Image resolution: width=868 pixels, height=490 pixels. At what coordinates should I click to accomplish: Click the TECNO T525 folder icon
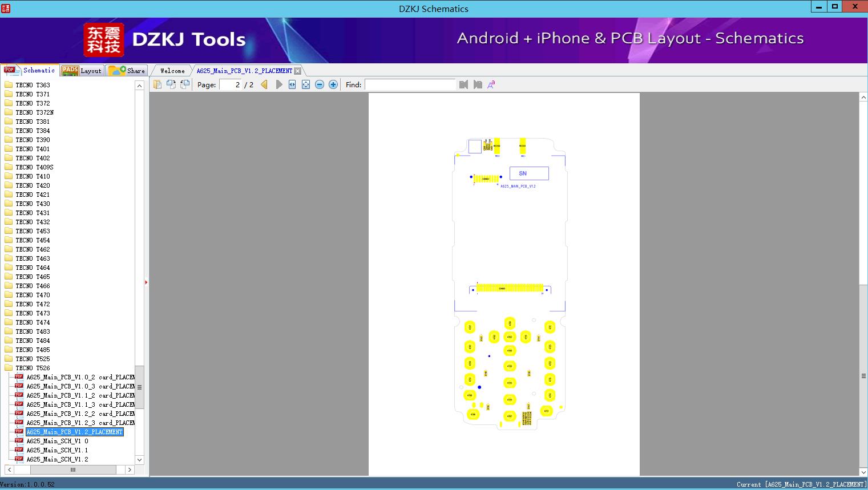pos(9,359)
